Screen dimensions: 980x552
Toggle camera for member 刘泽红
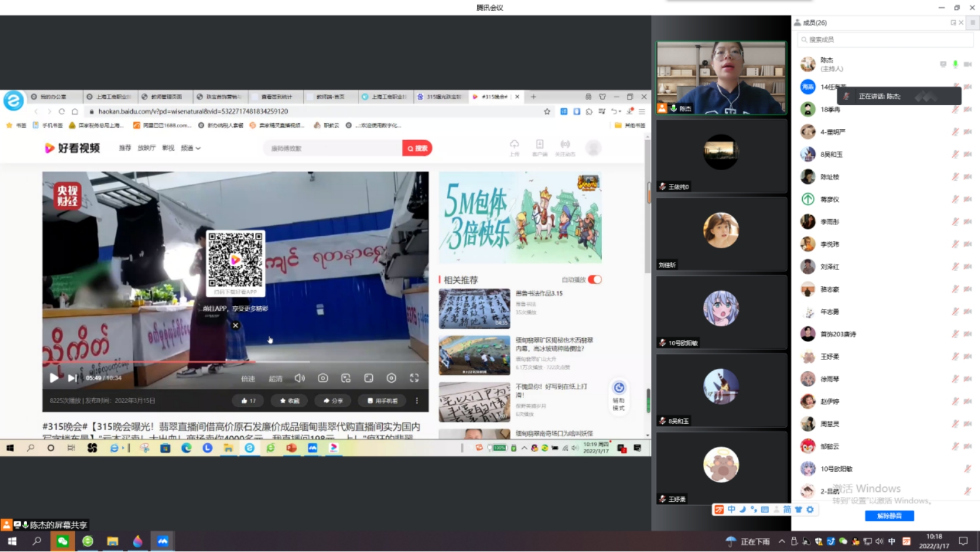click(968, 267)
